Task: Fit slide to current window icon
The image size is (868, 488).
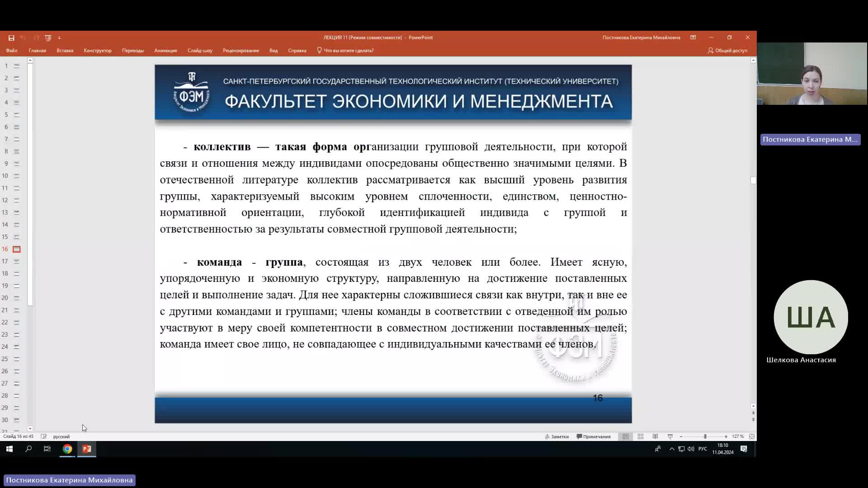Action: pyautogui.click(x=752, y=436)
